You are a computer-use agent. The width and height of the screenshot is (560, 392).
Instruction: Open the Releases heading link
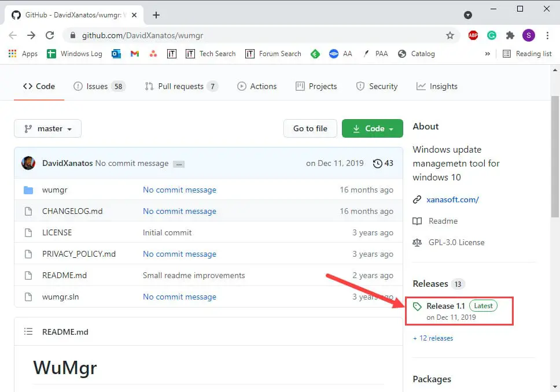[x=430, y=284]
